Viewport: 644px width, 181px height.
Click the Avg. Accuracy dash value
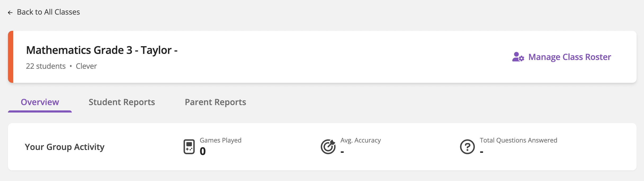click(x=342, y=152)
